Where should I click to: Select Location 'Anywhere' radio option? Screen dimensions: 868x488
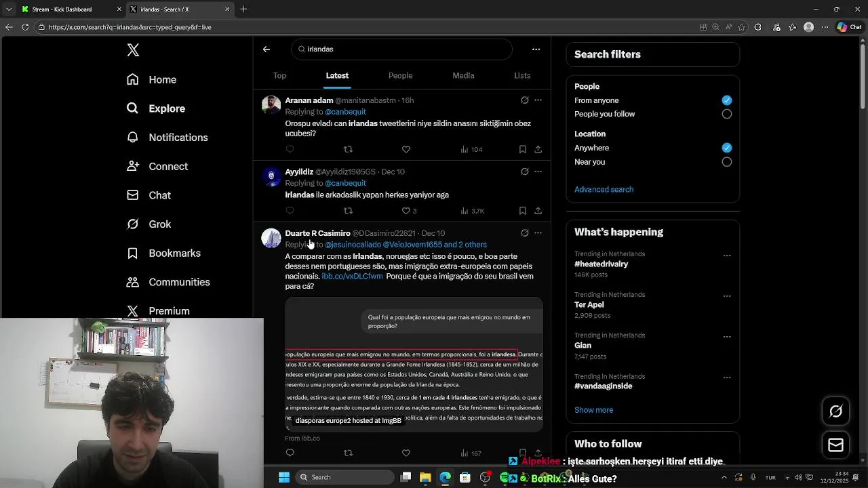coord(727,148)
